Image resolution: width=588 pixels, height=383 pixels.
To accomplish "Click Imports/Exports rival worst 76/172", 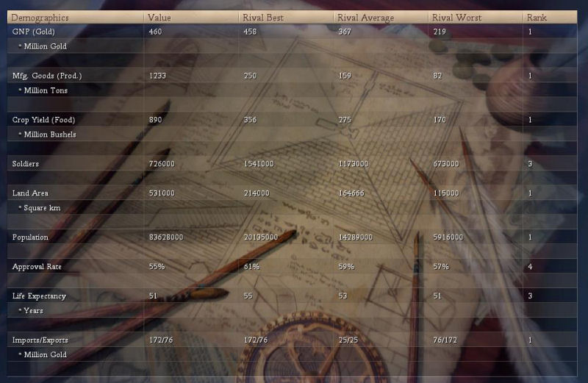I will pyautogui.click(x=445, y=340).
